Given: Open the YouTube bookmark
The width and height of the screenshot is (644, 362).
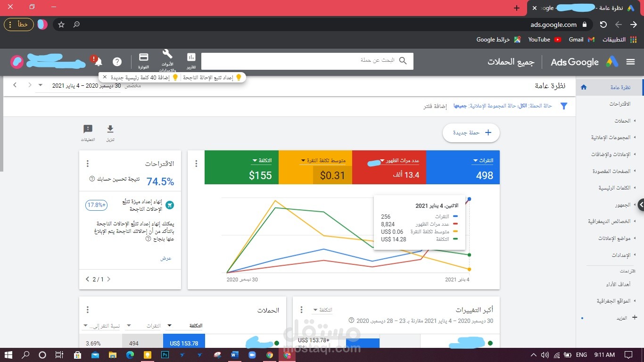Looking at the screenshot, I should click(x=545, y=40).
